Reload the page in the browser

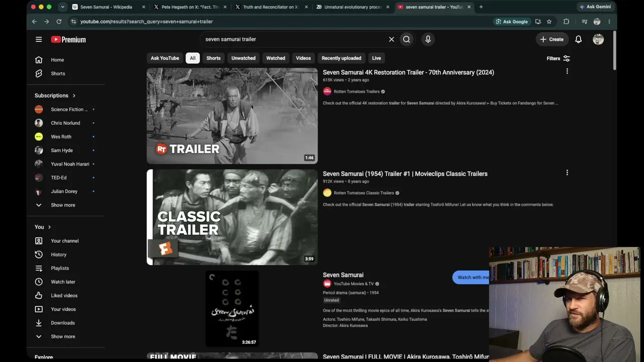[x=59, y=22]
